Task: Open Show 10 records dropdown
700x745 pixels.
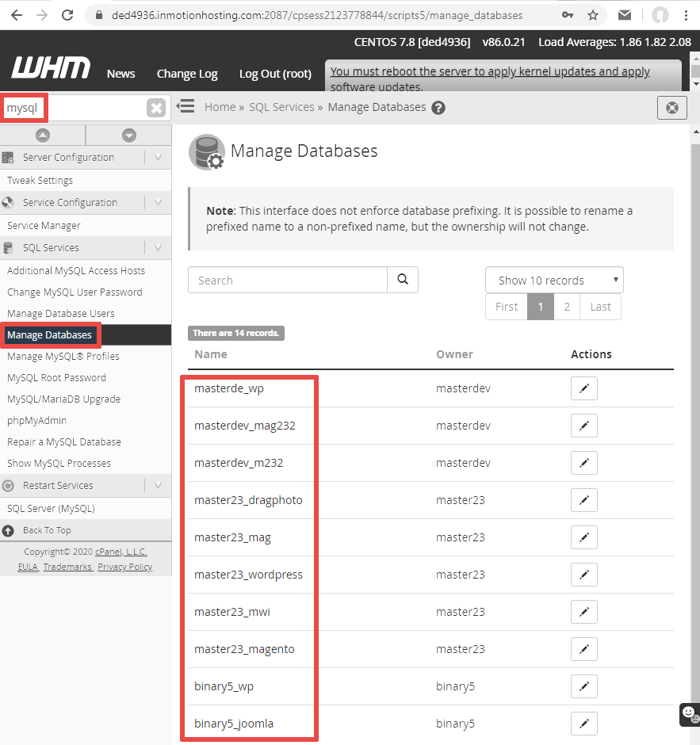Action: [554, 281]
